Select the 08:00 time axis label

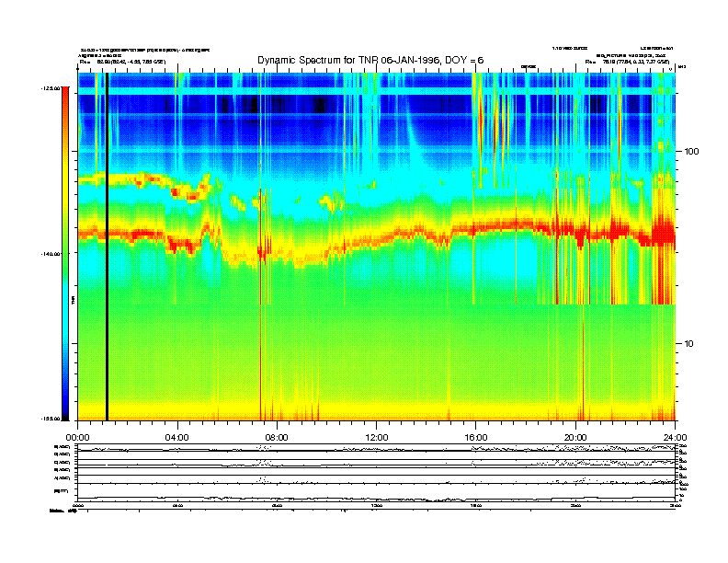tap(277, 438)
